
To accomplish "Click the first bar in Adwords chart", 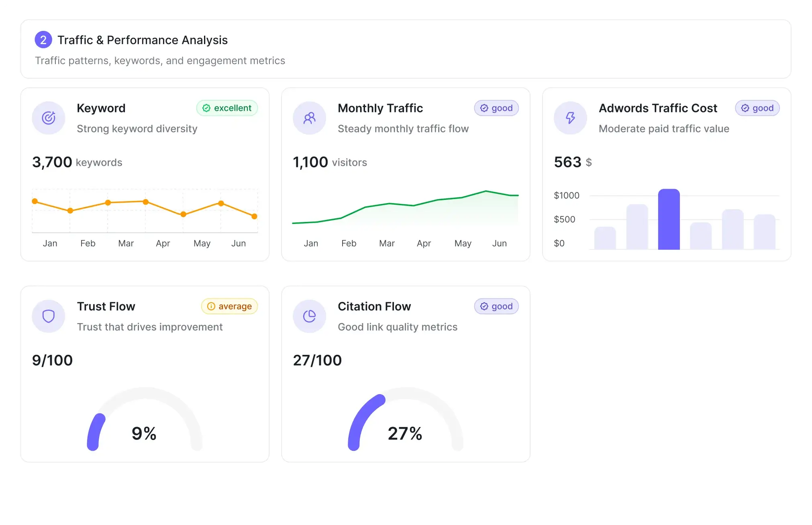I will point(605,238).
